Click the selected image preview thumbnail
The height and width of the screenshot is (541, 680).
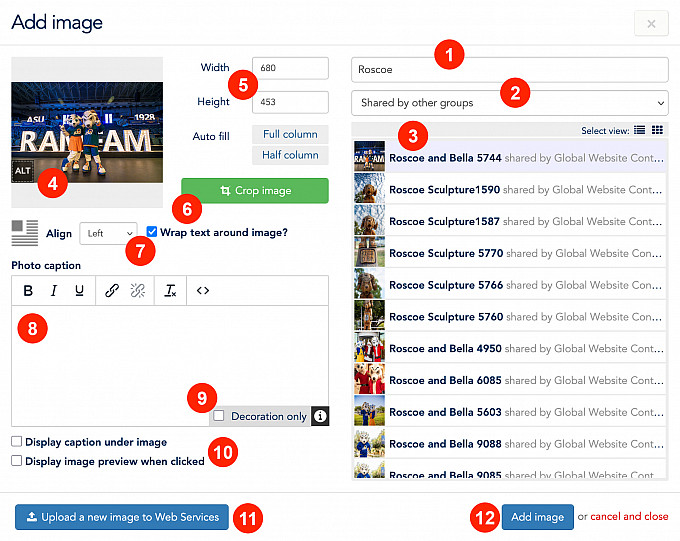(87, 132)
